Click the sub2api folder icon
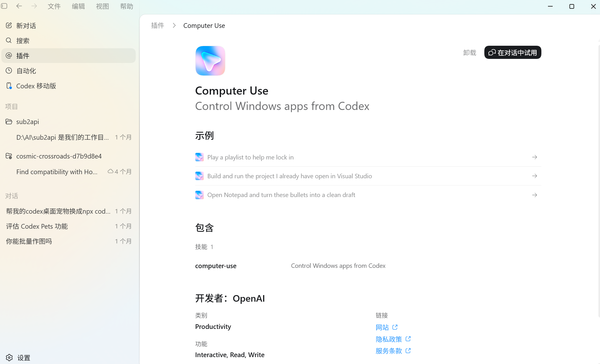 tap(9, 122)
